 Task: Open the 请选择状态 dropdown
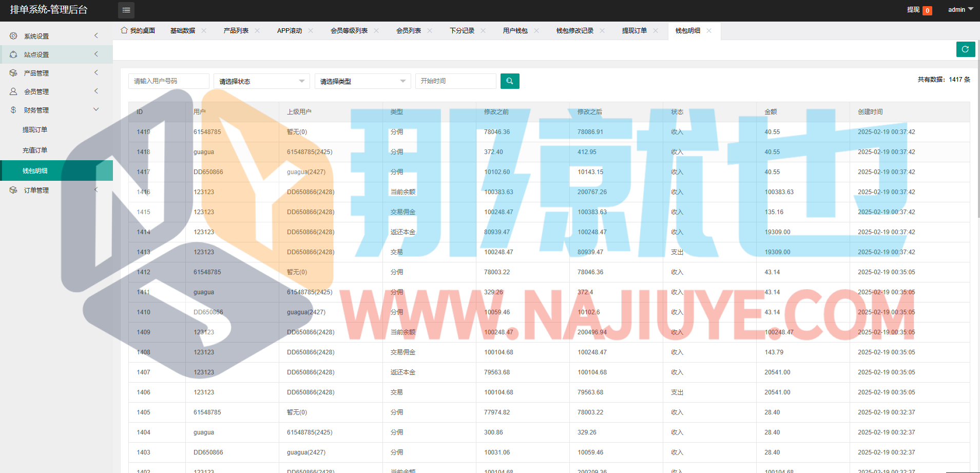click(x=261, y=81)
